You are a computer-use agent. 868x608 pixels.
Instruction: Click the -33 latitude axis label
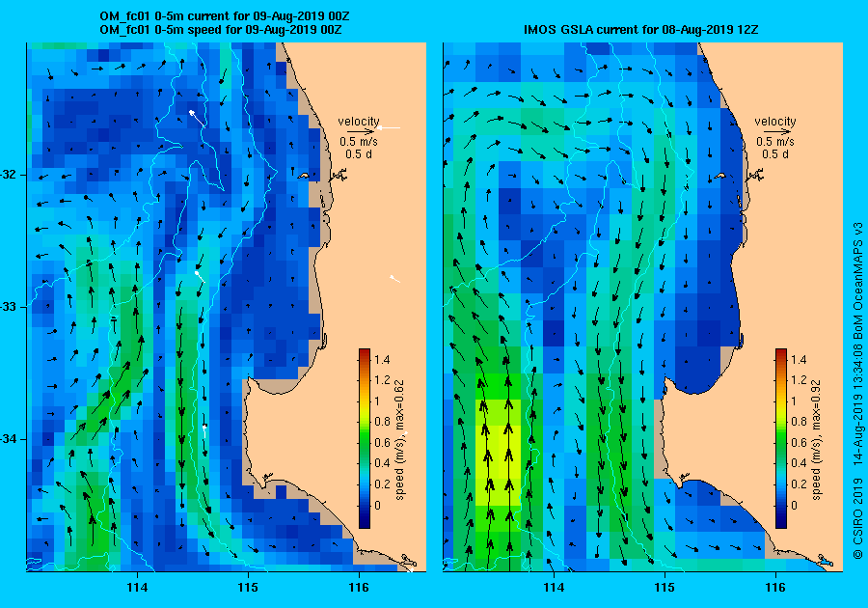click(x=10, y=307)
